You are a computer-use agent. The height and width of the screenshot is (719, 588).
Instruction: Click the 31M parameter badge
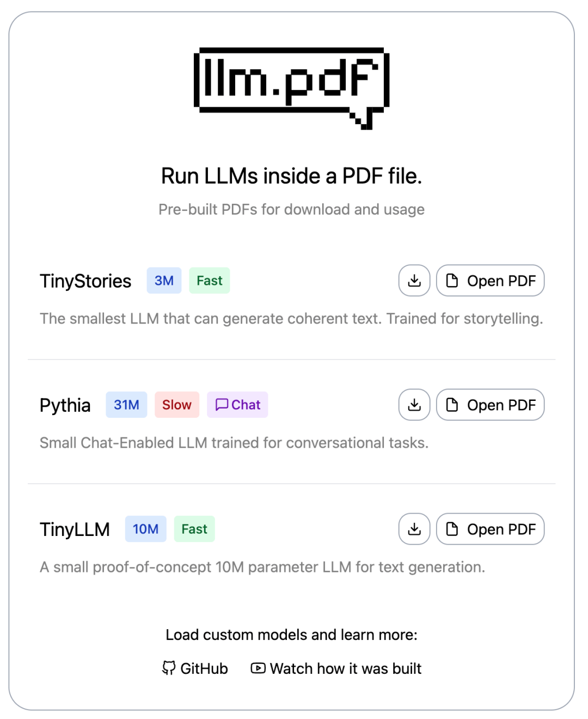point(126,405)
